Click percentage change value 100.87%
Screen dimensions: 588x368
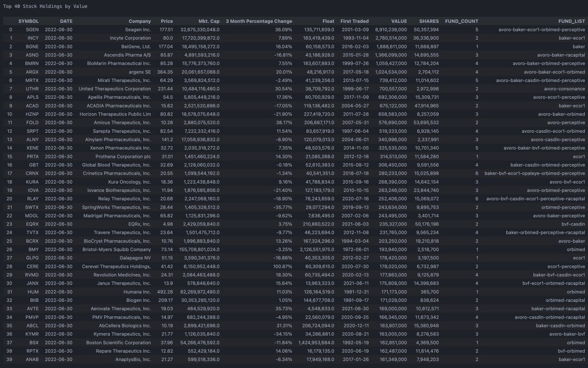[x=282, y=266]
